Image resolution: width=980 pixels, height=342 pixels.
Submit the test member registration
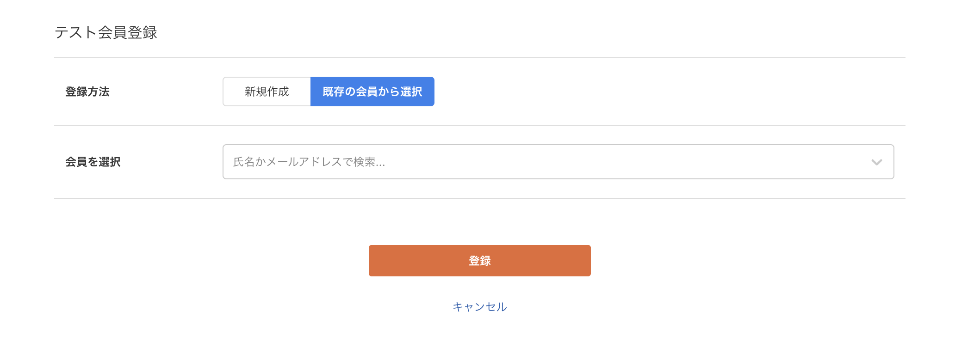coord(479,260)
